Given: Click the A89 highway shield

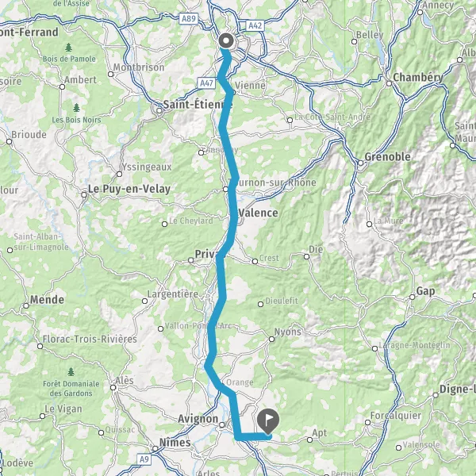Looking at the screenshot, I should pos(189,19).
